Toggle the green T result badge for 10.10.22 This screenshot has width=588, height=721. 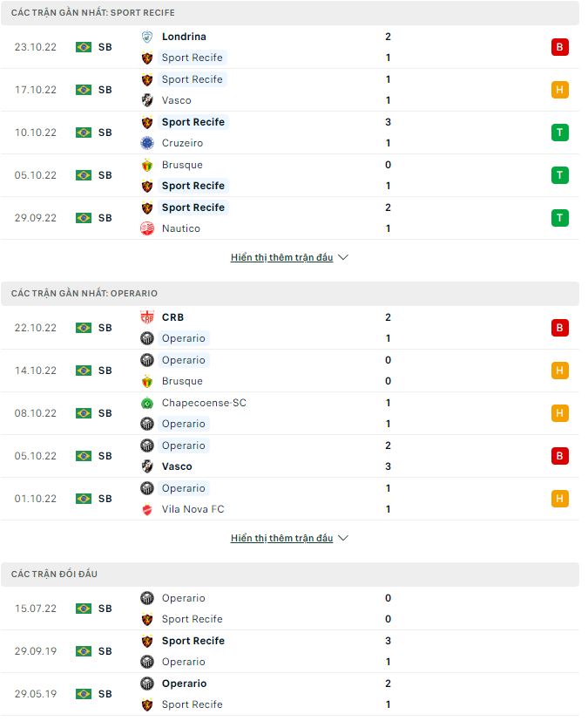click(x=560, y=133)
